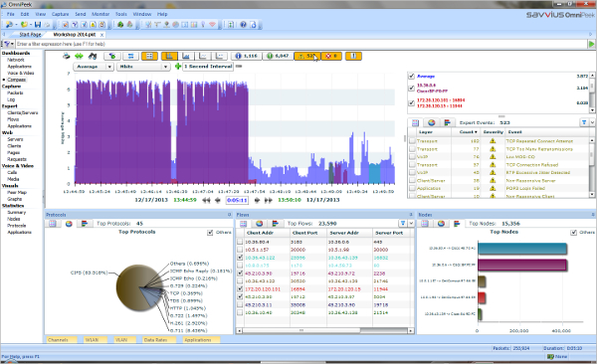The width and height of the screenshot is (597, 364).
Task: Check the flow row for 10.5.1.157
Action: click(x=240, y=250)
